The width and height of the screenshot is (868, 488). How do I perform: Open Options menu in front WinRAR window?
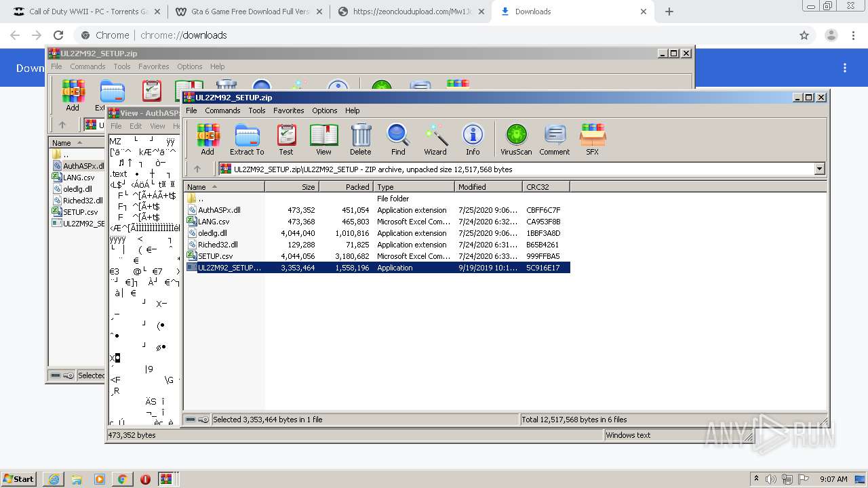[324, 110]
